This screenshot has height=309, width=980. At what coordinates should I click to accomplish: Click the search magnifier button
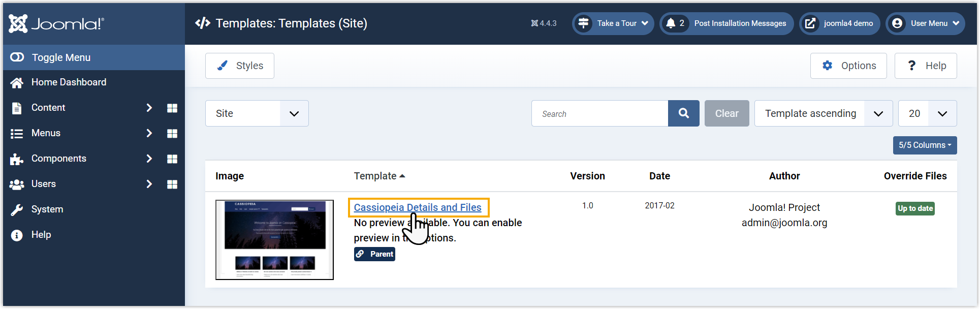pyautogui.click(x=683, y=113)
